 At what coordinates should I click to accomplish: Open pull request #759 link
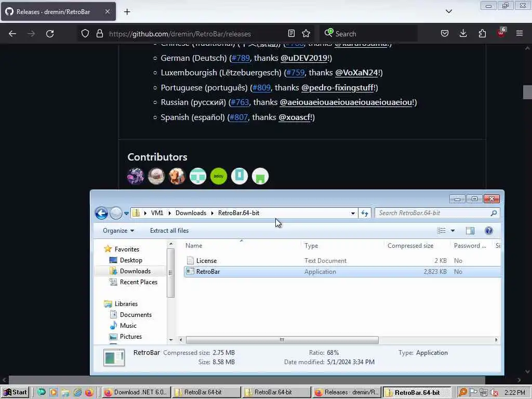point(296,73)
